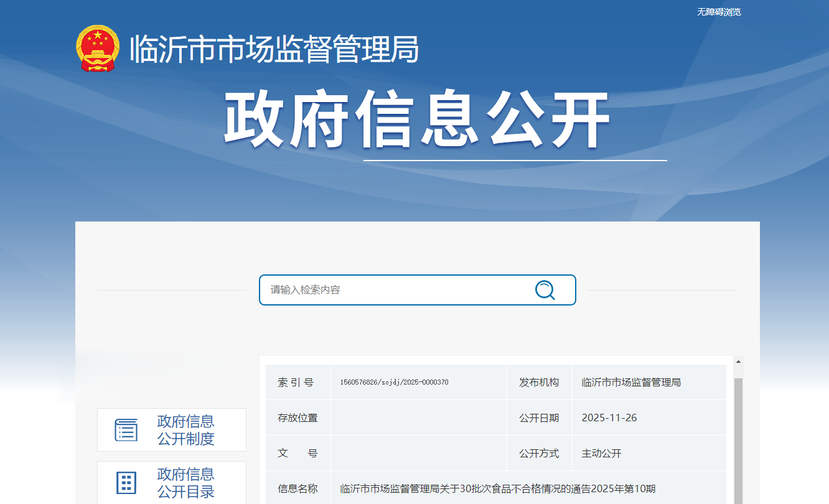Click the document list icon beside 政府信息公开制度

(126, 430)
